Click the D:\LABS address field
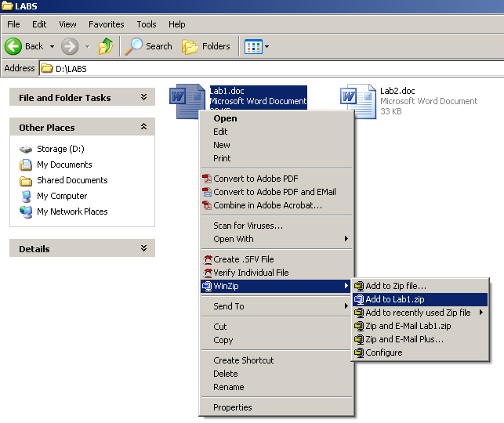Screen dimensions: 504x423 (x=272, y=68)
